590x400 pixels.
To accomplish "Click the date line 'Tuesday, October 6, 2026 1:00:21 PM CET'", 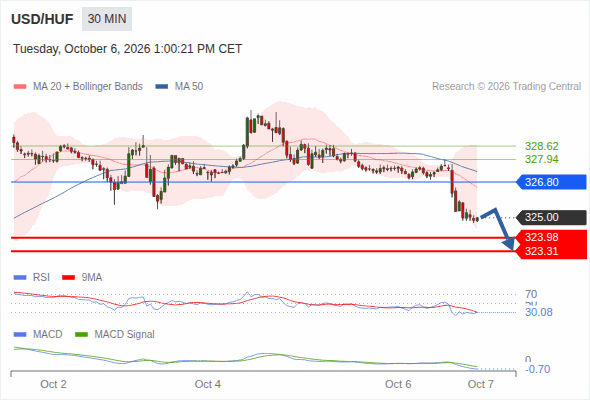I will (x=128, y=49).
